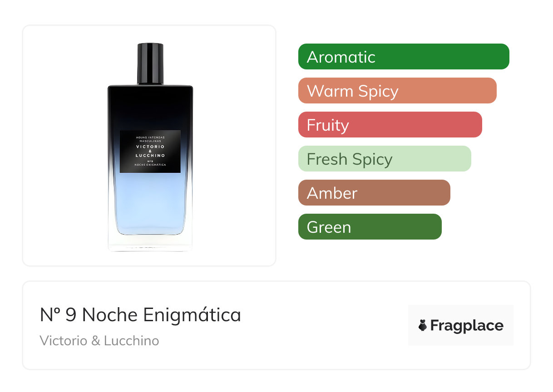This screenshot has height=392, width=553.
Task: Click the Amber accord bar
Action: [374, 193]
